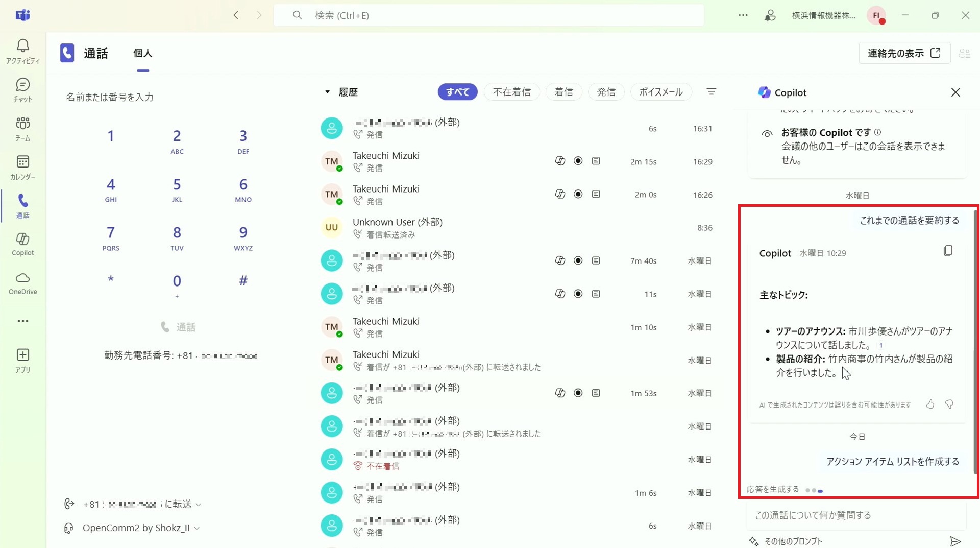The width and height of the screenshot is (980, 548).
Task: Click the 通話 call button under dial pad
Action: coord(178,327)
